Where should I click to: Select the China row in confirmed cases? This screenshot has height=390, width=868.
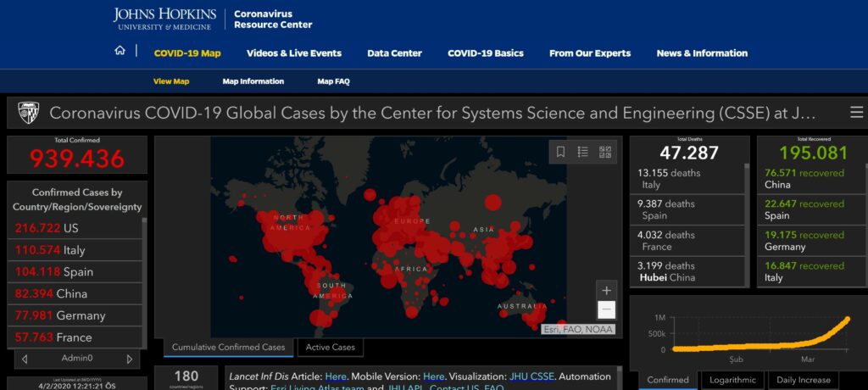[75, 293]
